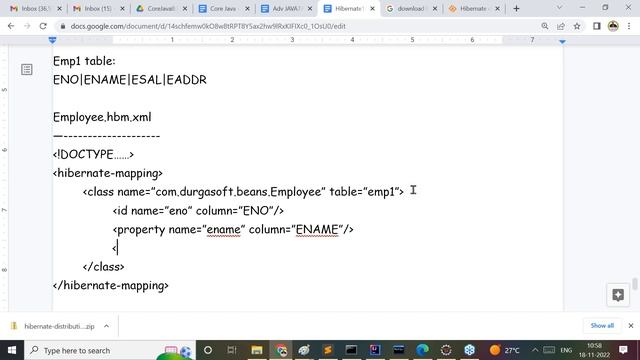Screen dimensions: 640x360
Task: Open the Windows Start menu
Action: [12, 350]
